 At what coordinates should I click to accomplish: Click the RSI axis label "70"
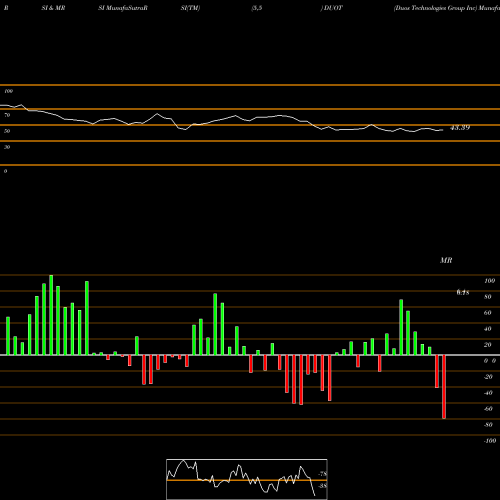point(7,115)
